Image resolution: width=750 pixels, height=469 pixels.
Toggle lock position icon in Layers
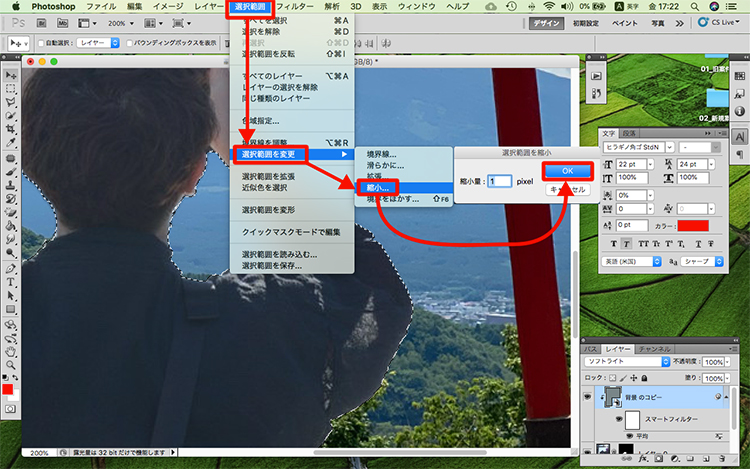click(634, 378)
